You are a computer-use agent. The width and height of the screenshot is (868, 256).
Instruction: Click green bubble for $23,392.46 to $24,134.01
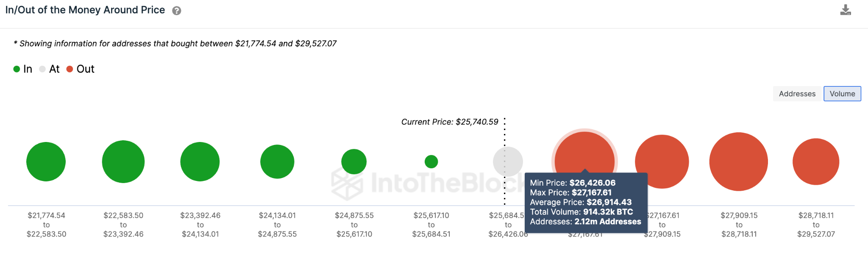(x=200, y=161)
